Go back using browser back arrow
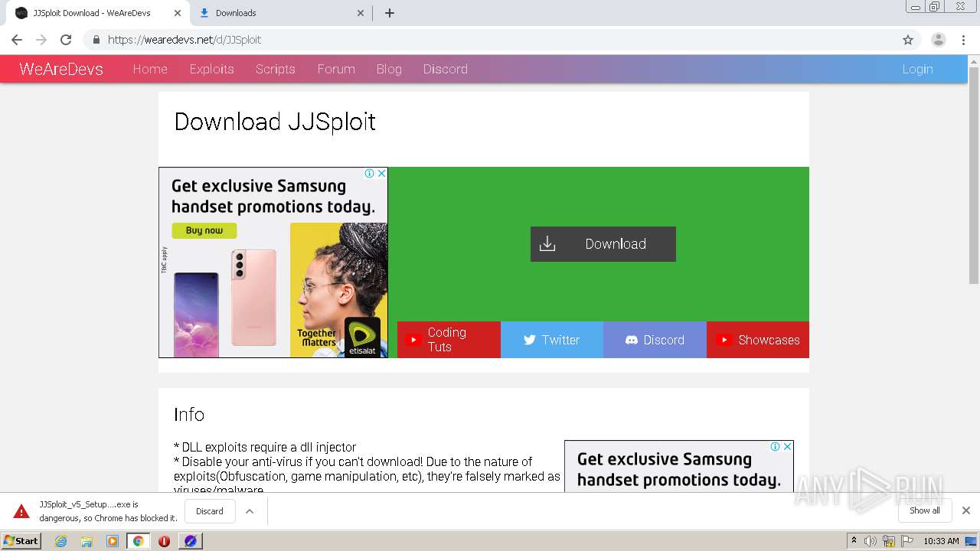 click(x=17, y=40)
